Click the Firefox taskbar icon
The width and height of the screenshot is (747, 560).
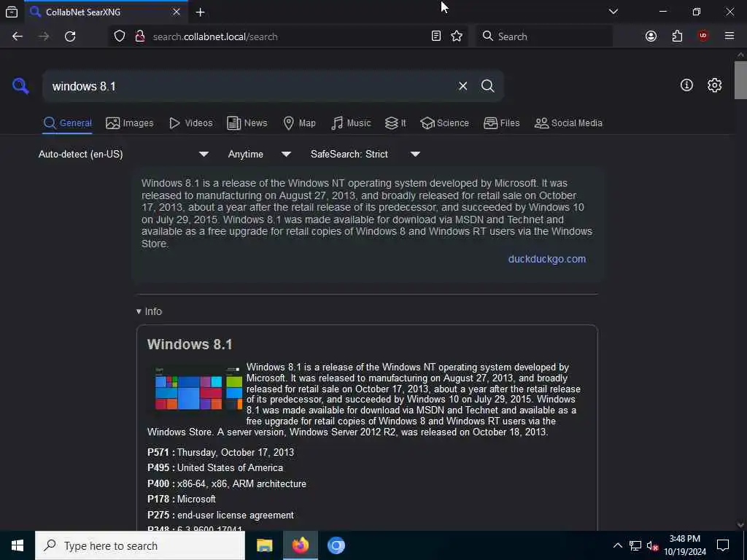(x=300, y=545)
